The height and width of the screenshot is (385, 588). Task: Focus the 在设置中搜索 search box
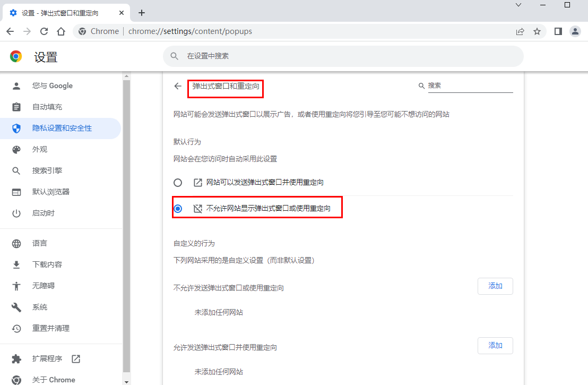(x=343, y=56)
